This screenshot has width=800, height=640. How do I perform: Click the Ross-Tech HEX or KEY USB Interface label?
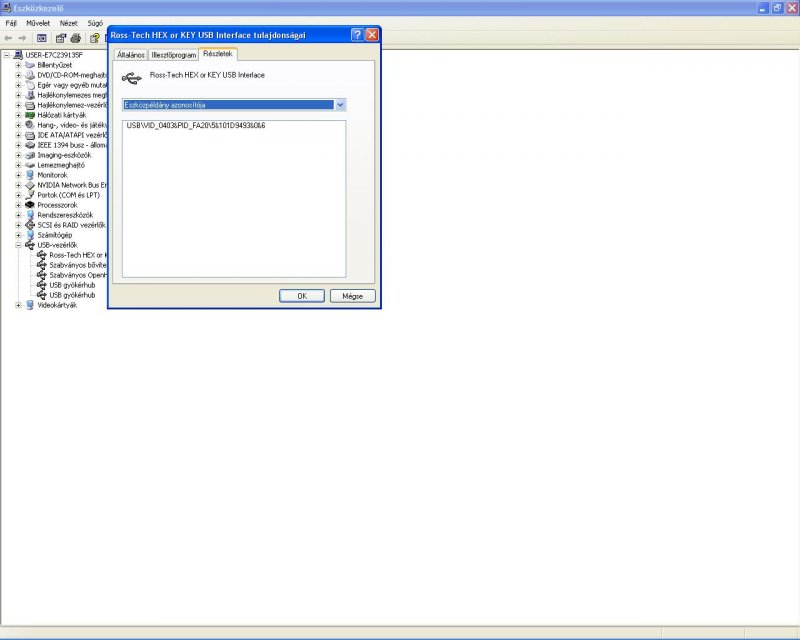[207, 75]
